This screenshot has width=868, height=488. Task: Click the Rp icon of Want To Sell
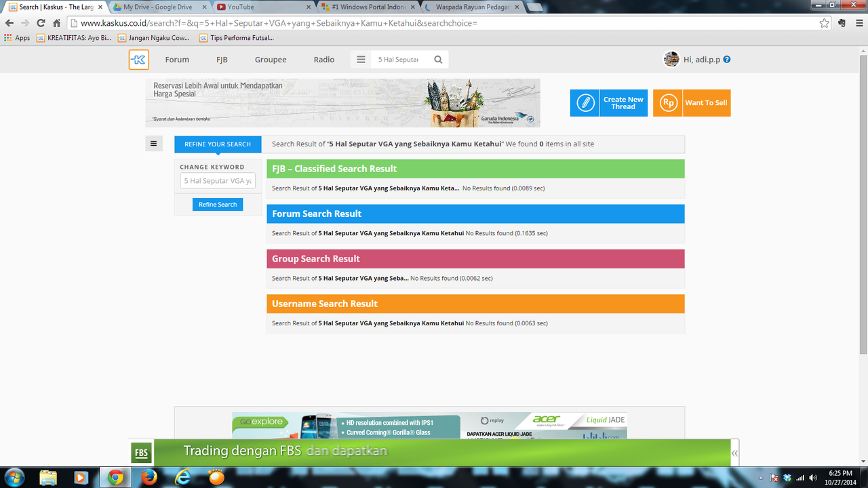668,103
